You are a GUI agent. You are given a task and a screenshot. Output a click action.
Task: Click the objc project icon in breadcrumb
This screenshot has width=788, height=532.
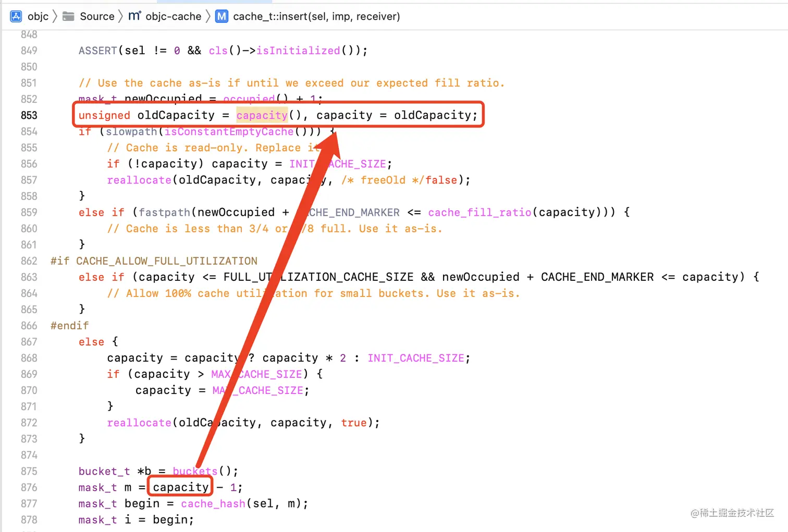click(16, 16)
